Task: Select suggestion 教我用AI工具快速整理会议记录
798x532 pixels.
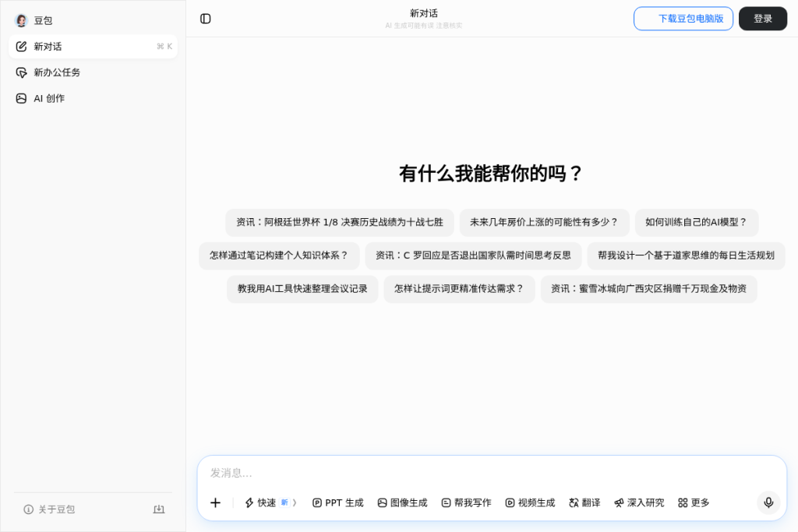Action: pos(302,289)
